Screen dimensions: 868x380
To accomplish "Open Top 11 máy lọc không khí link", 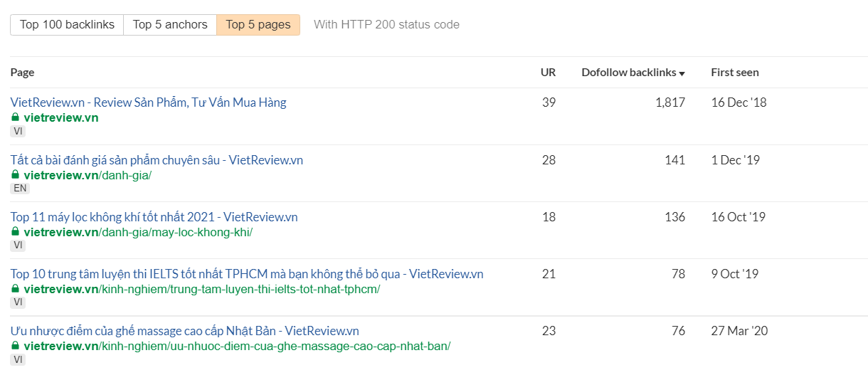I will pyautogui.click(x=154, y=217).
